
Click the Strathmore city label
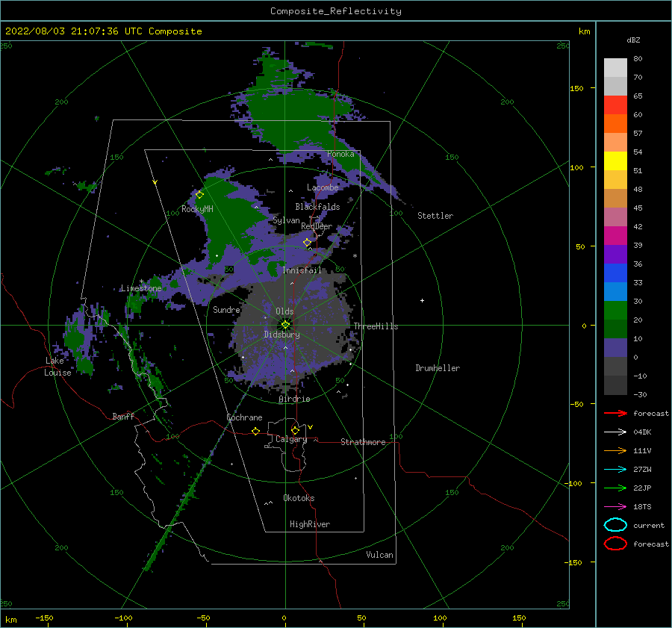click(363, 442)
